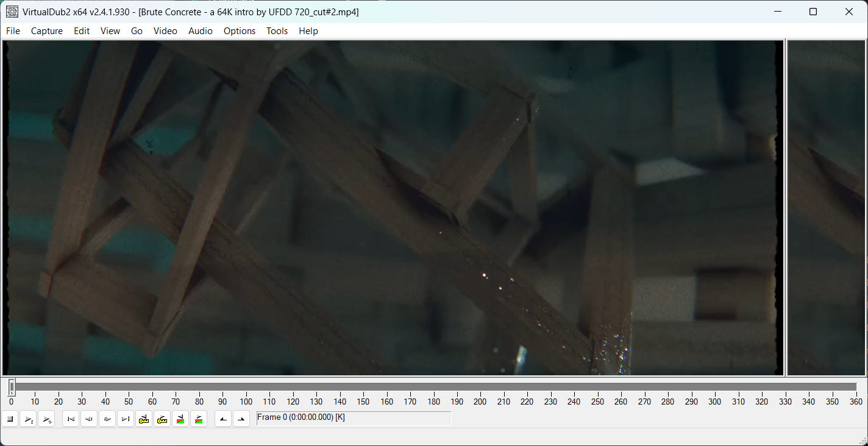Open the Audio menu
Screen dimensions: 868x446
coord(201,31)
